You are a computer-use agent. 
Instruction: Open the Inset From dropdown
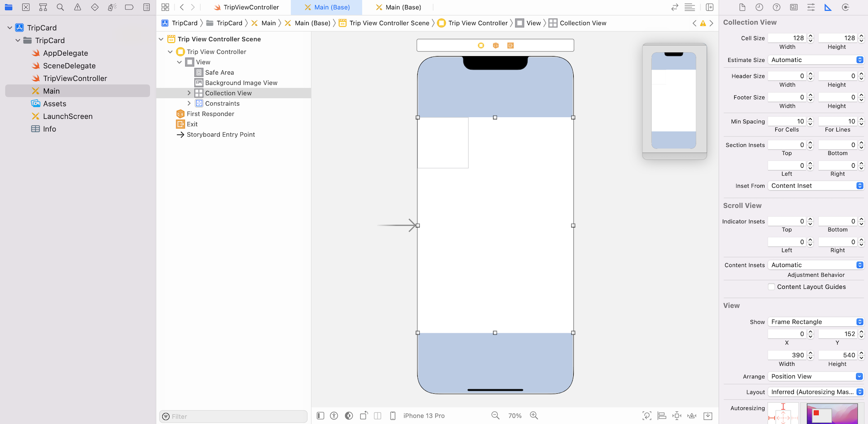coord(816,186)
